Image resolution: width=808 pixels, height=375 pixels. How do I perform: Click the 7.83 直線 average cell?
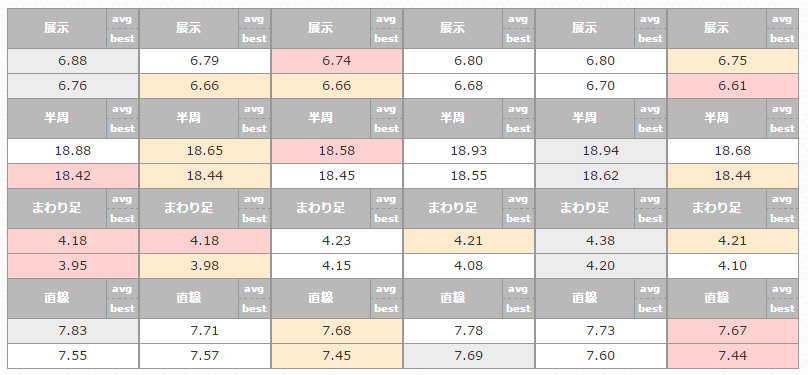point(73,331)
